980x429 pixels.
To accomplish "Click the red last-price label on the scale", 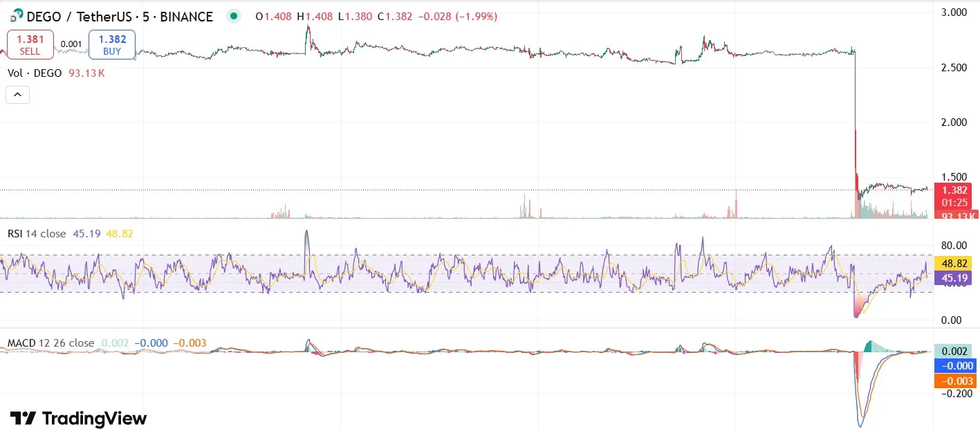I will click(x=955, y=189).
